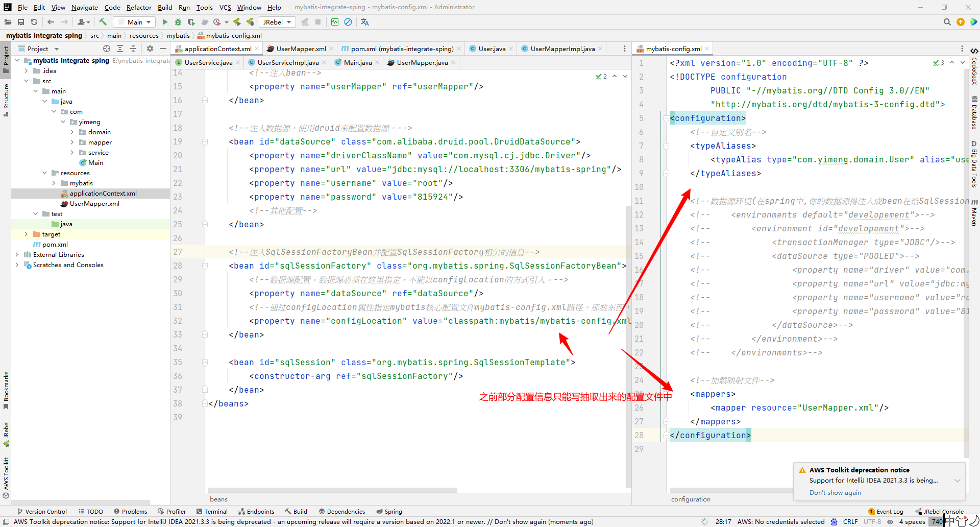Open the Structure tool window

tap(6, 100)
